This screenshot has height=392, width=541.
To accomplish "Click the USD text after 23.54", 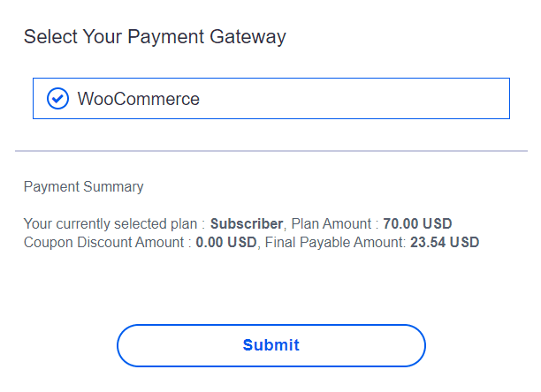I will click(465, 243).
